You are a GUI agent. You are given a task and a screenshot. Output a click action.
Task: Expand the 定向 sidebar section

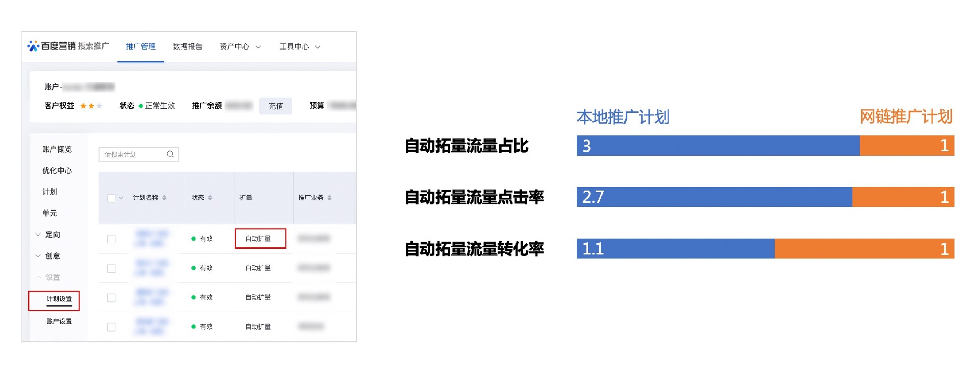38,235
